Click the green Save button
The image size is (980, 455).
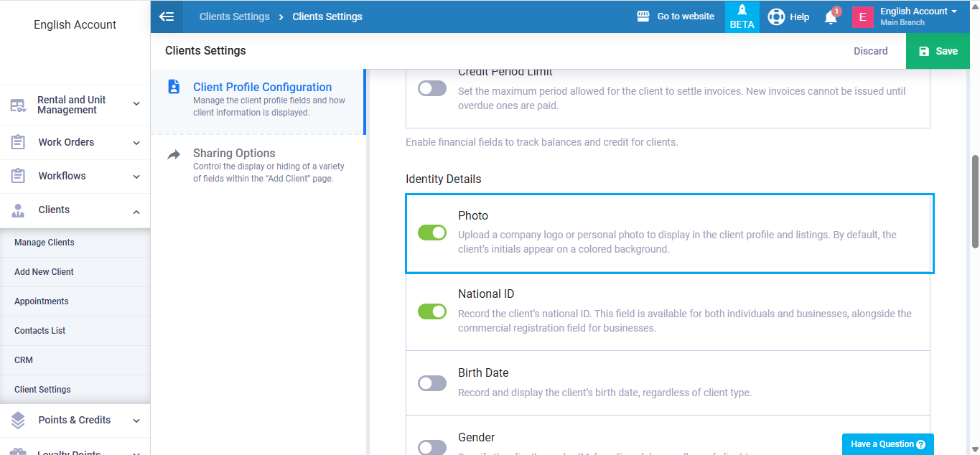click(x=938, y=51)
